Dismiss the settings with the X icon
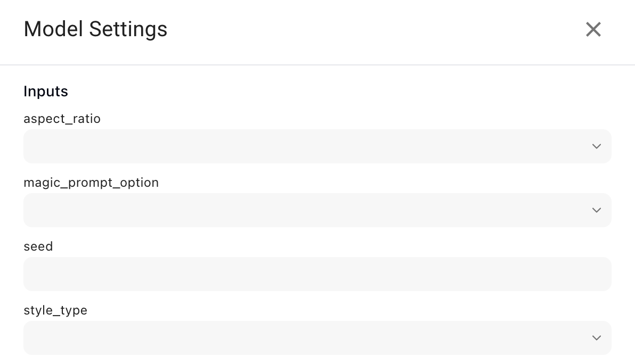 click(593, 29)
